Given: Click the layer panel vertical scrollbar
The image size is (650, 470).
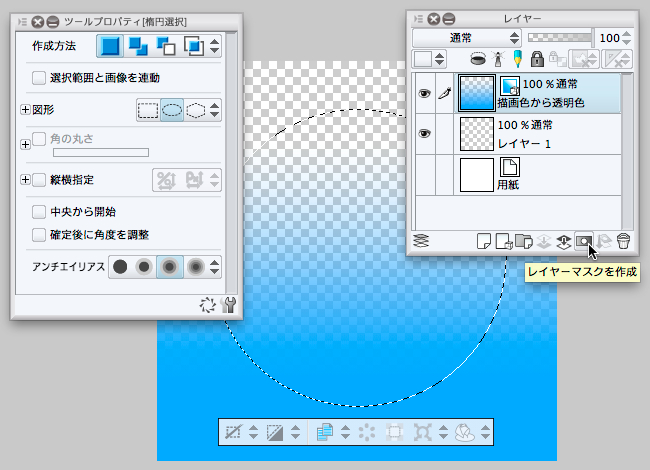Looking at the screenshot, I should [628, 152].
